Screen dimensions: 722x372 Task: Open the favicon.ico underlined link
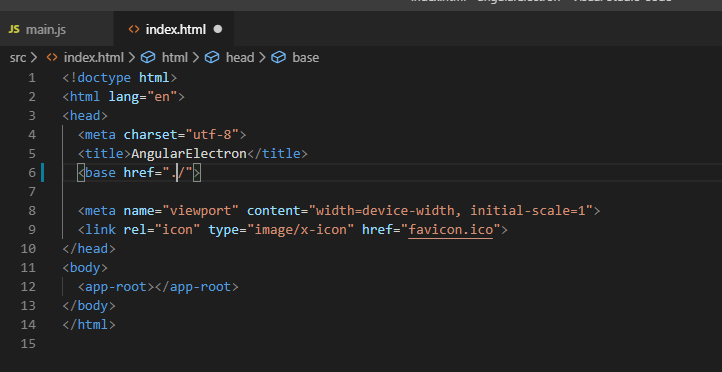point(450,229)
